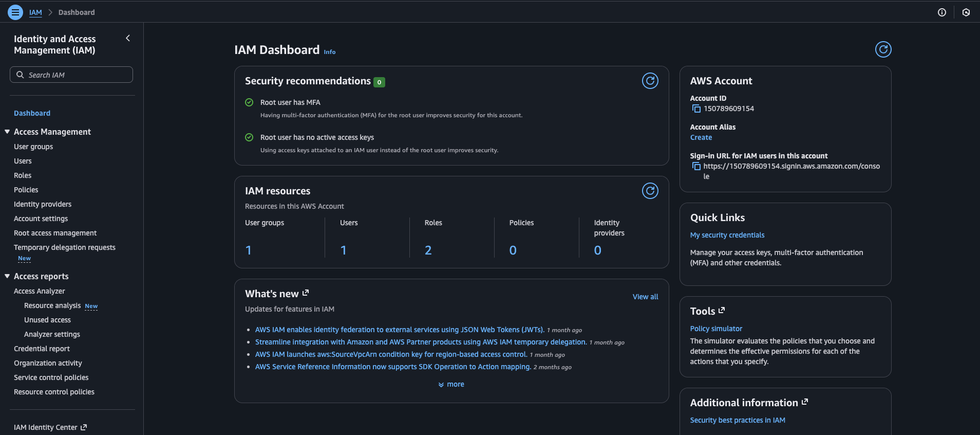The image size is (980, 435).
Task: Open My security credentials quick link
Action: [727, 235]
